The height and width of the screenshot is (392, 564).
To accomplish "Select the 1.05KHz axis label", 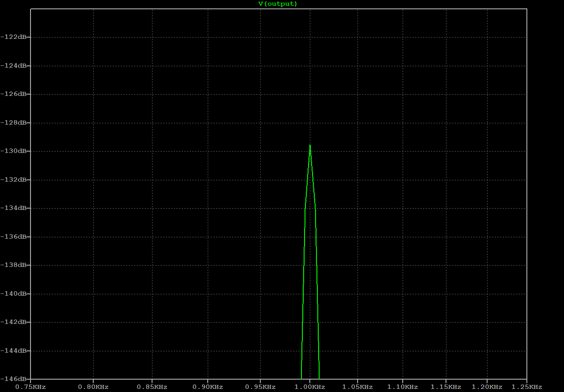I will (357, 387).
